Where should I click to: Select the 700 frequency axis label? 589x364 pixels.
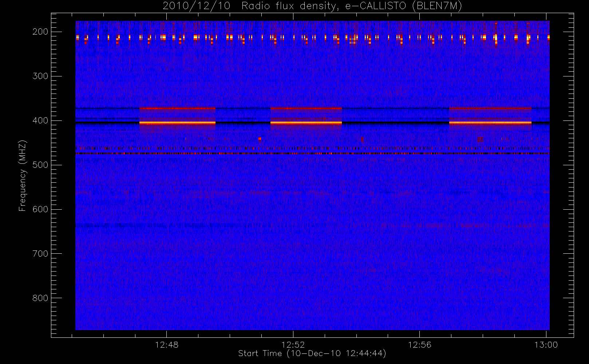(40, 254)
